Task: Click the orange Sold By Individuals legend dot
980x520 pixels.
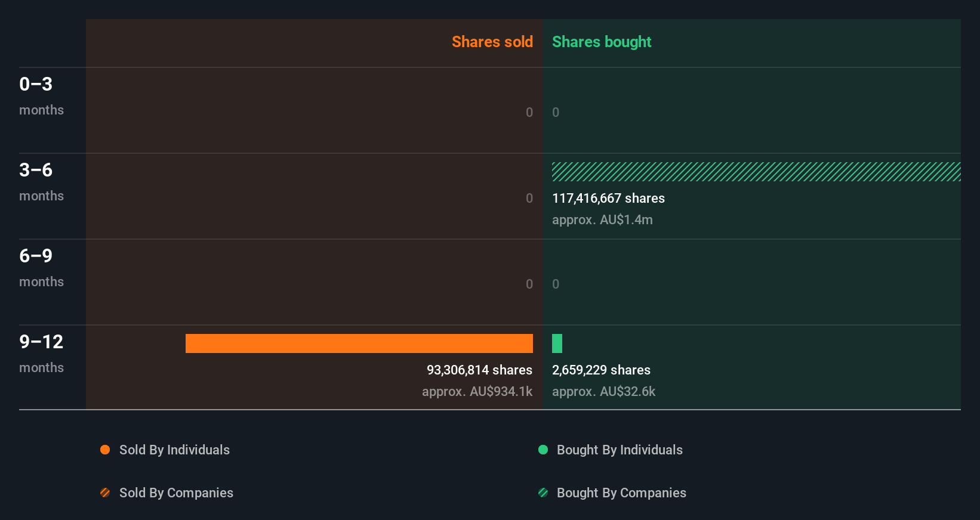Action: pyautogui.click(x=105, y=450)
